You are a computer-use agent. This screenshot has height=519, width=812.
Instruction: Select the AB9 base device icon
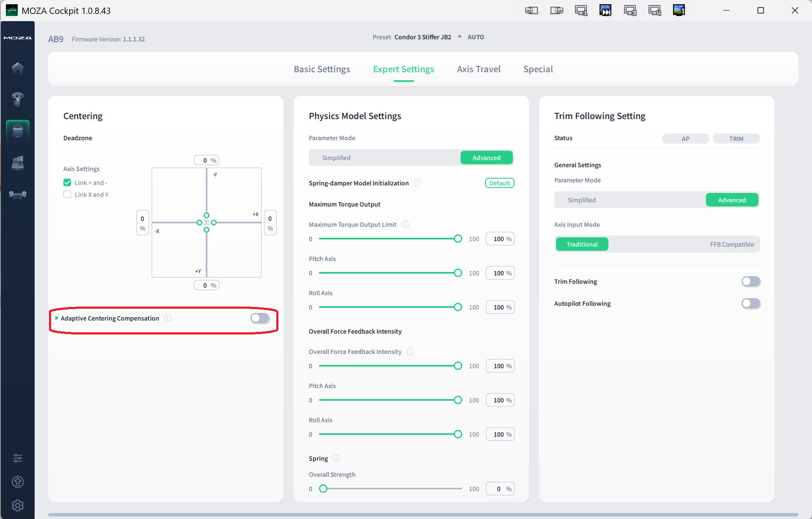pos(18,131)
